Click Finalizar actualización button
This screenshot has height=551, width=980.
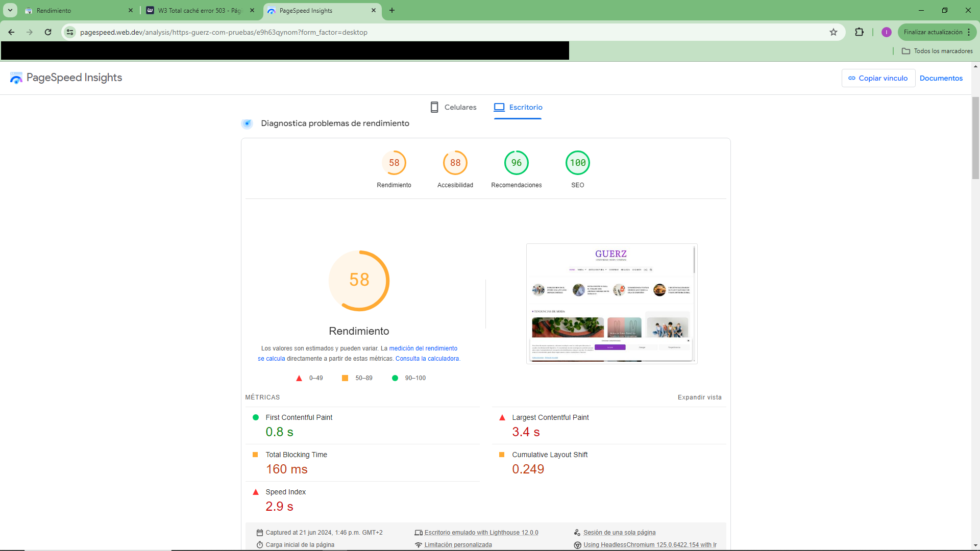pos(932,32)
